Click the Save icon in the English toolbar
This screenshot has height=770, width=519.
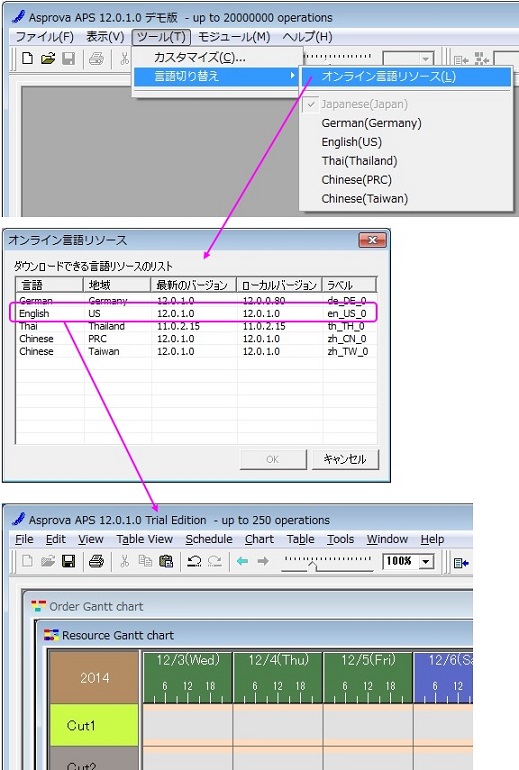69,561
